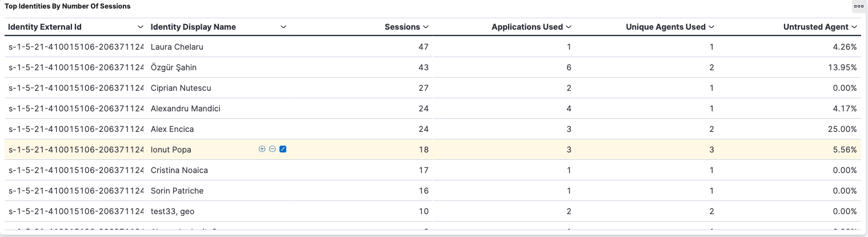Click the Özgür Şahin name cell
This screenshot has height=237, width=868.
tap(174, 67)
